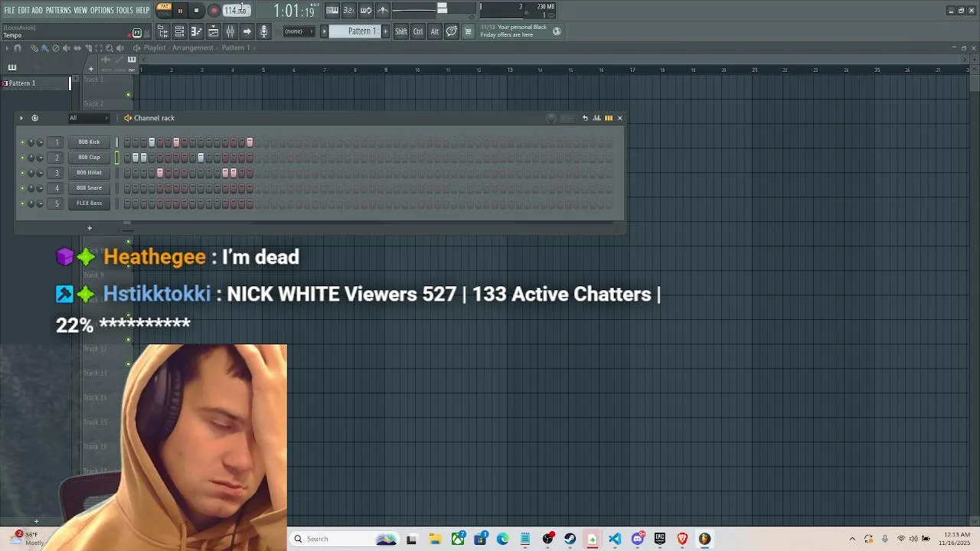Viewport: 980px width, 551px height.
Task: Open the mixer toolbar icon
Action: pyautogui.click(x=230, y=31)
